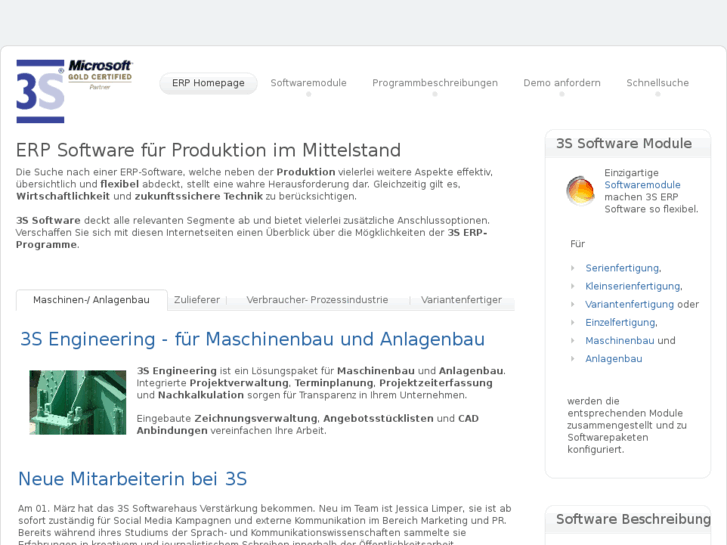Click the Microsoft Gold Certified Partner badge
Viewport: 727px width, 545px height.
(x=100, y=74)
